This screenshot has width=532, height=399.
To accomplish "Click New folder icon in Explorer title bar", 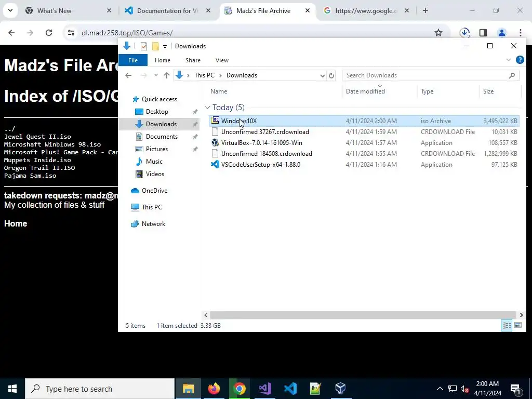I will point(155,46).
